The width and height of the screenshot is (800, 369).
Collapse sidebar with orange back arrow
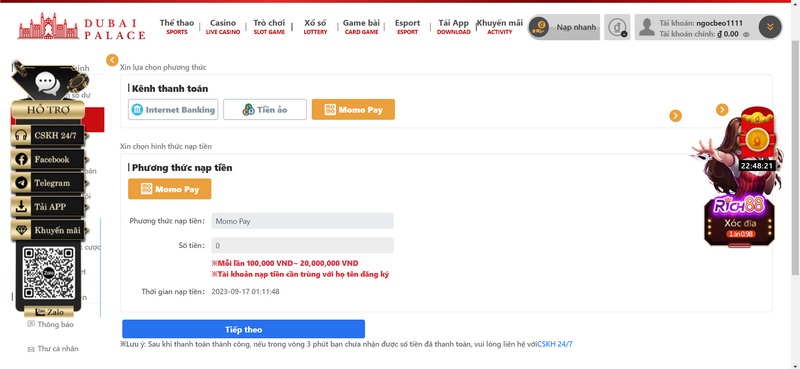point(112,60)
